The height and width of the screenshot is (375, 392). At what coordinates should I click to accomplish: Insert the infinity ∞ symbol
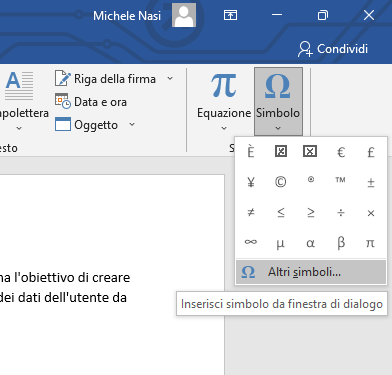point(251,242)
